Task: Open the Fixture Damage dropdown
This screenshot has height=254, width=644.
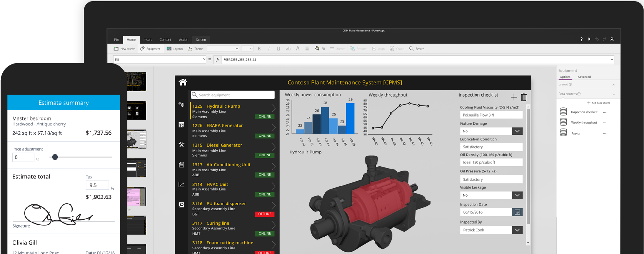Action: pyautogui.click(x=517, y=131)
